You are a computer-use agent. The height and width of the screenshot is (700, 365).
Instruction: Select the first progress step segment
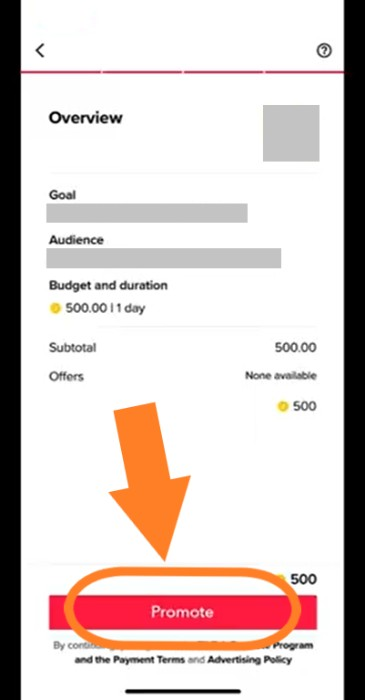[x=61, y=71]
